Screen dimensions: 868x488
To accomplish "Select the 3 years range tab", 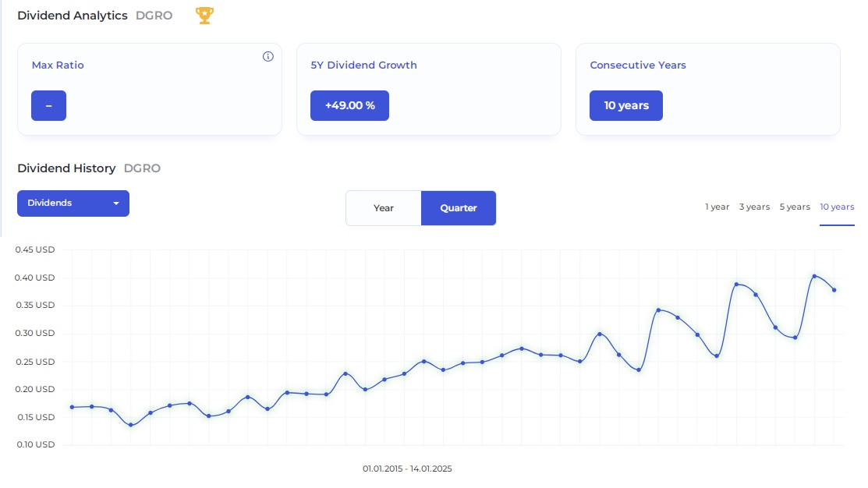I will 754,207.
